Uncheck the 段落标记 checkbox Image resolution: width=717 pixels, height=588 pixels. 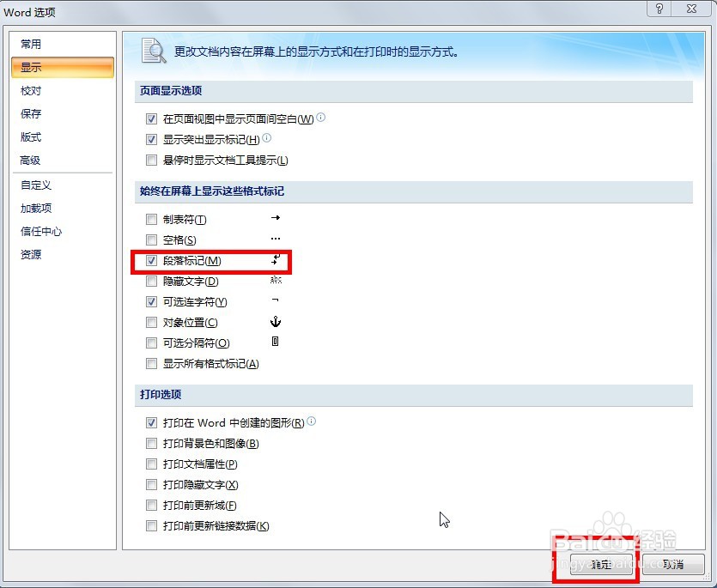151,261
